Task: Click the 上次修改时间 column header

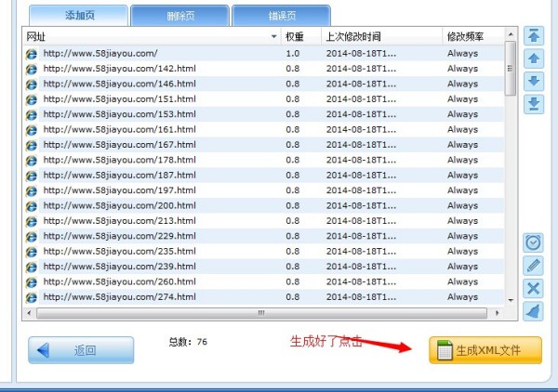Action: [x=381, y=36]
